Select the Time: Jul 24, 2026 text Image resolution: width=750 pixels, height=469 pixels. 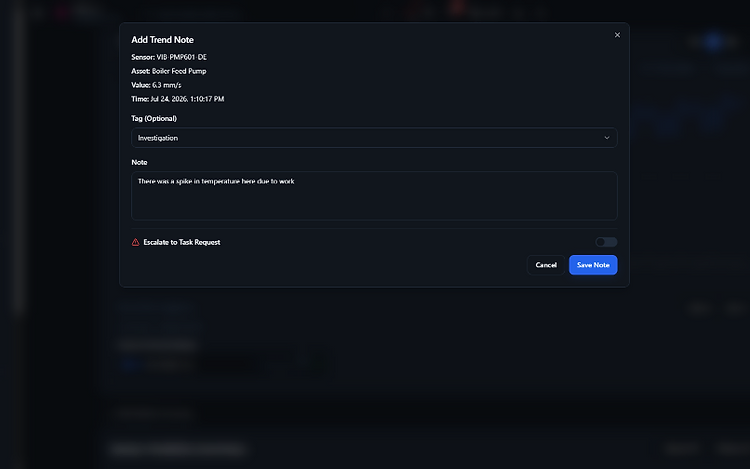tap(177, 99)
